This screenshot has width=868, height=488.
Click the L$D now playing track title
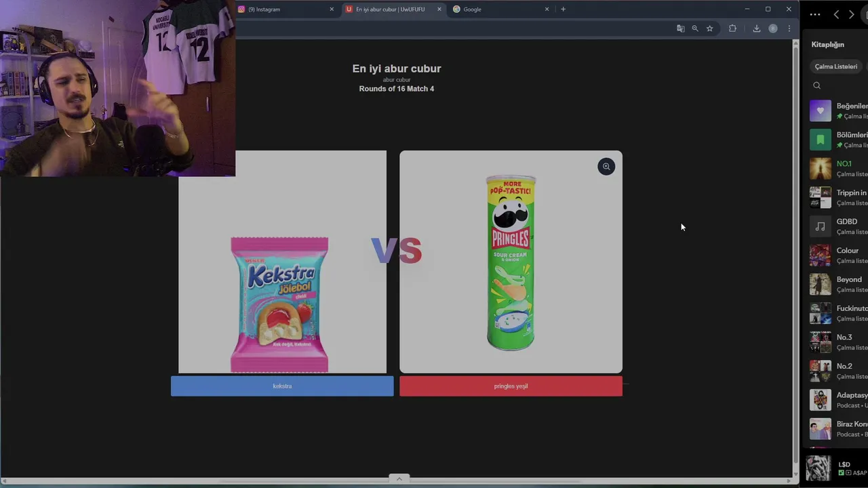click(844, 464)
